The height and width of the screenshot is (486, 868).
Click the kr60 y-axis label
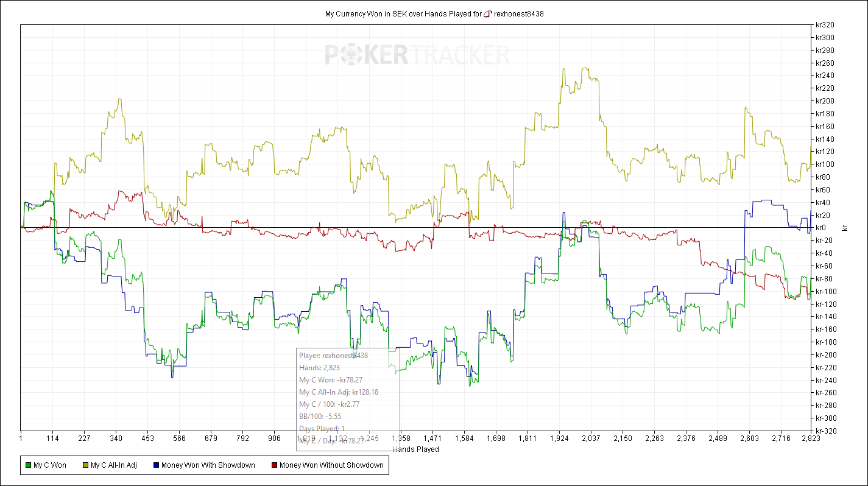824,190
